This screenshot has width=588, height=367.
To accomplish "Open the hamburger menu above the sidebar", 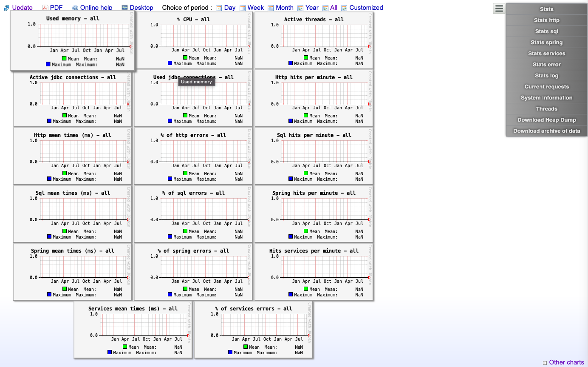I will point(499,8).
